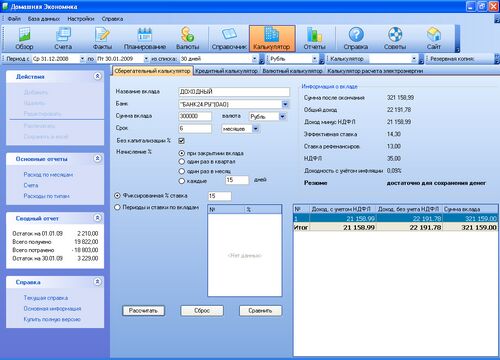
Task: Open the Справка help question-mark icon
Action: click(356, 39)
